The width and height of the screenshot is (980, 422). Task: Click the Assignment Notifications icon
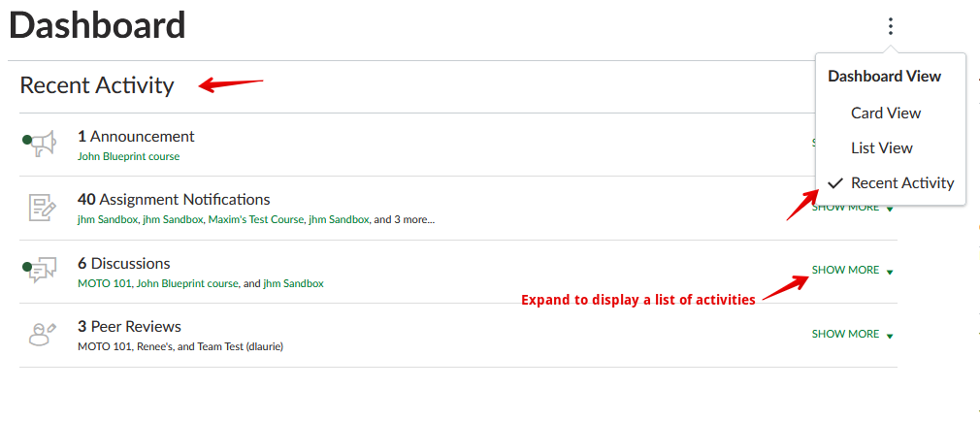(x=42, y=208)
